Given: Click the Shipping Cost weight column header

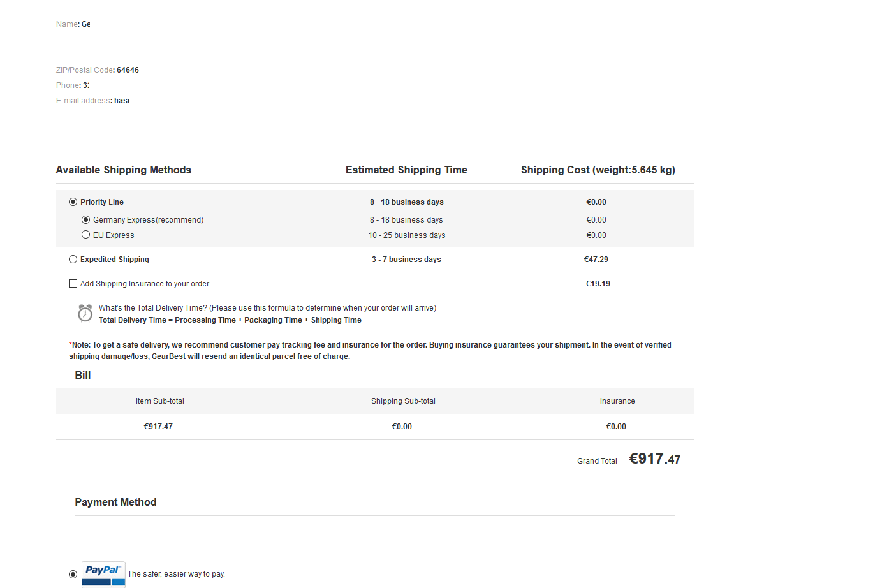Looking at the screenshot, I should (x=598, y=170).
